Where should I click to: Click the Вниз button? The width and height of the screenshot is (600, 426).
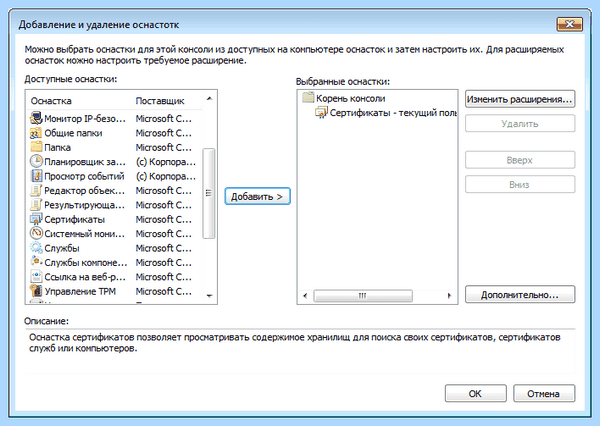click(520, 184)
